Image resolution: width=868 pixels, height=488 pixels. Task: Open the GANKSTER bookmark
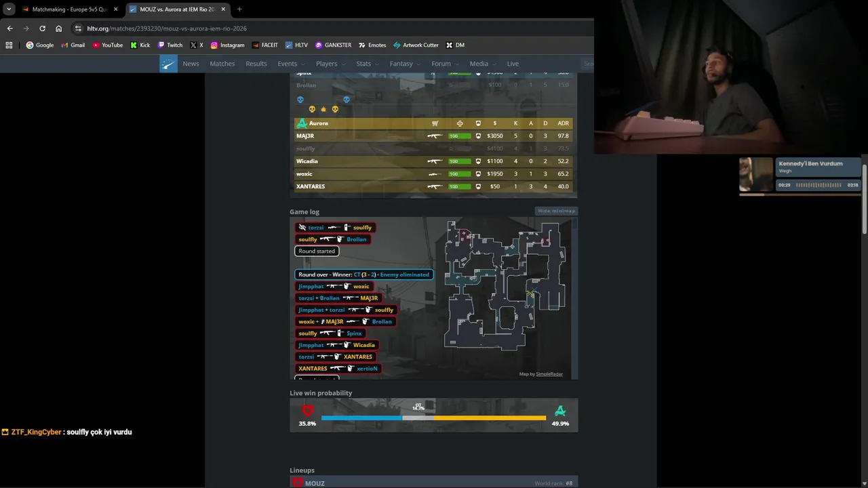click(333, 45)
